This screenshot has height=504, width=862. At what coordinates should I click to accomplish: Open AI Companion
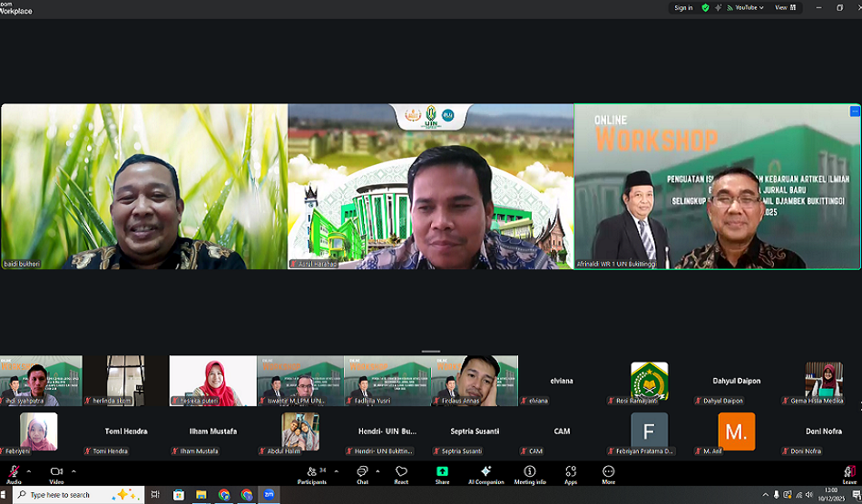485,474
